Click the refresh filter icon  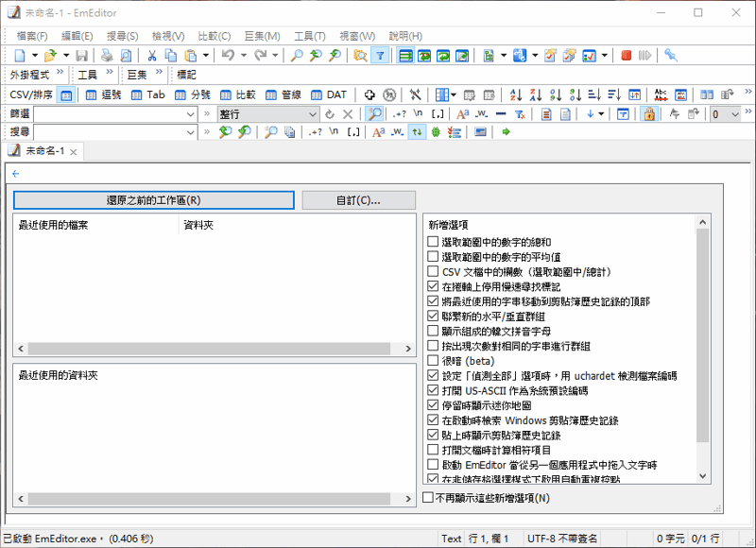[x=330, y=114]
